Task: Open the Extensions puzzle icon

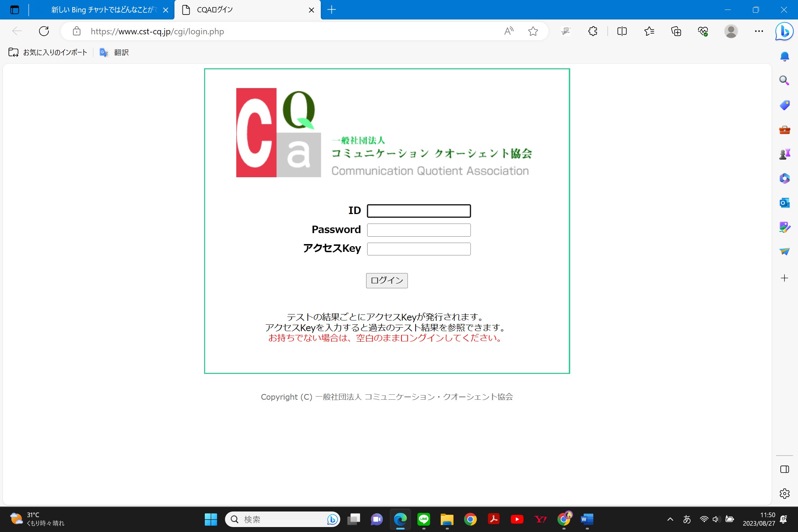Action: pos(593,31)
